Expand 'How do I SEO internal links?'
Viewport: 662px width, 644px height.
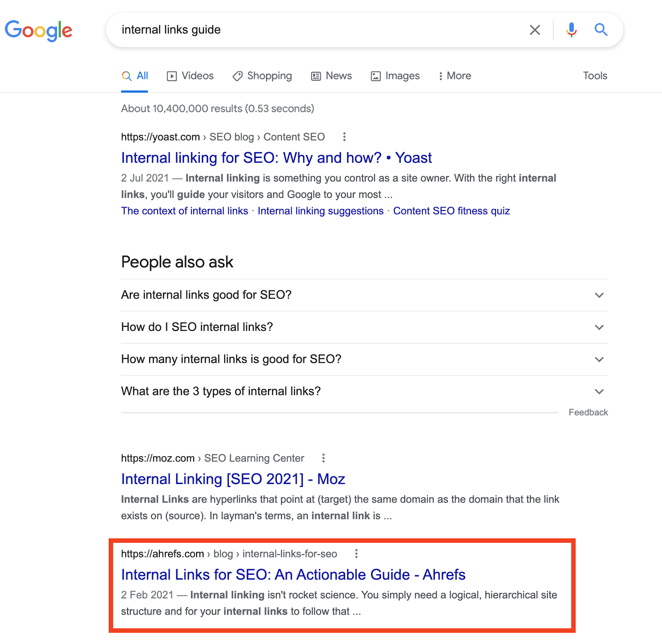(365, 327)
